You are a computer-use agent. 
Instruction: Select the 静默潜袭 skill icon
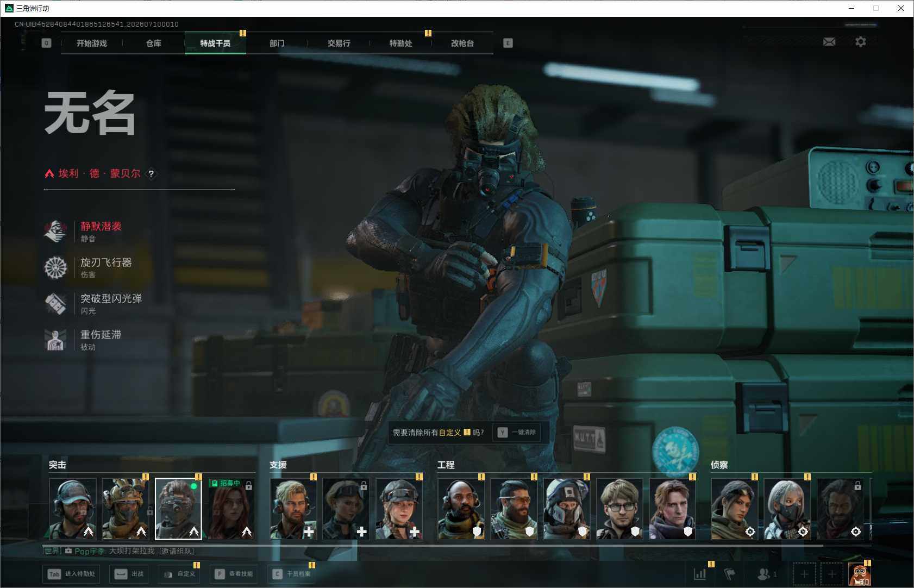point(55,232)
